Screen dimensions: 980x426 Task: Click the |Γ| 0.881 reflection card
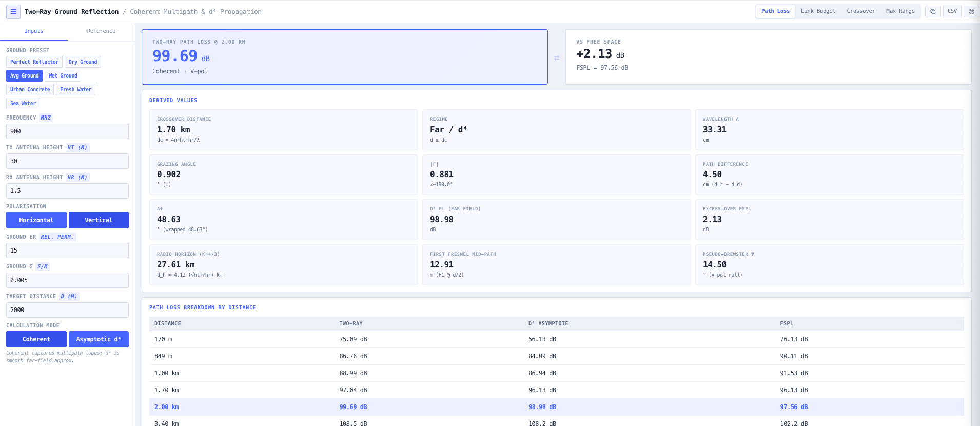tap(556, 175)
